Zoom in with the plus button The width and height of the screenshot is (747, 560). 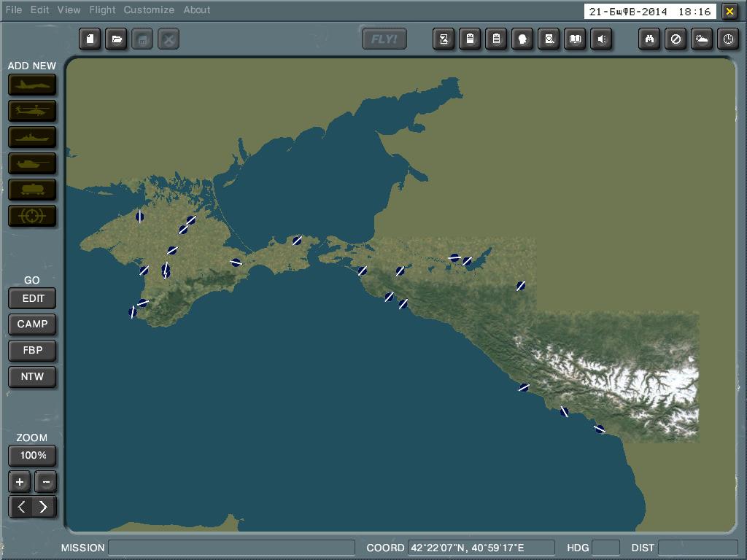coord(20,482)
